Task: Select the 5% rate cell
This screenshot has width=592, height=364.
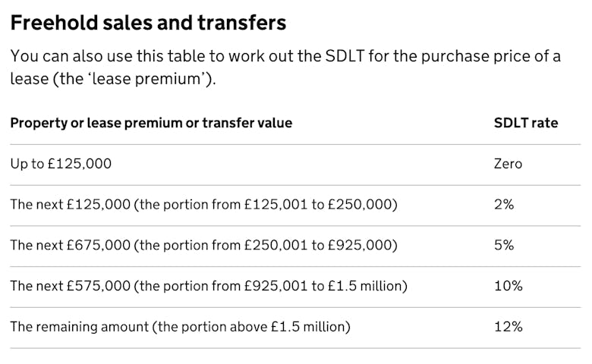Action: click(504, 246)
